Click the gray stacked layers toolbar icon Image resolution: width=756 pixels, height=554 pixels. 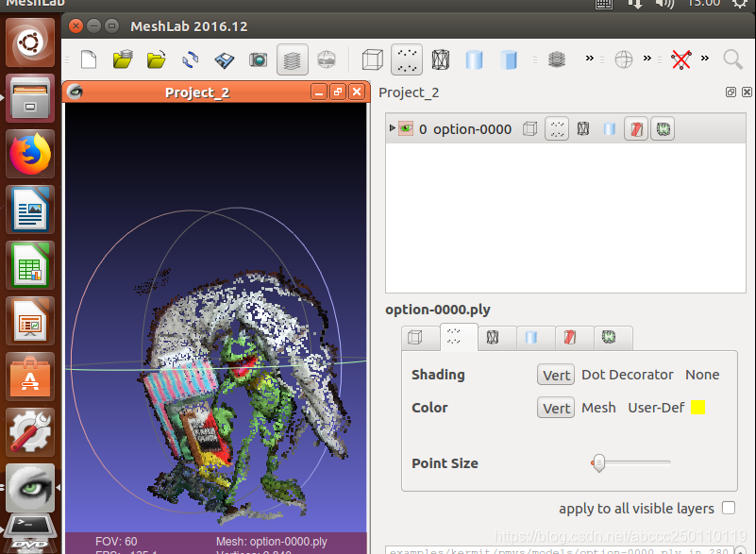tap(557, 59)
